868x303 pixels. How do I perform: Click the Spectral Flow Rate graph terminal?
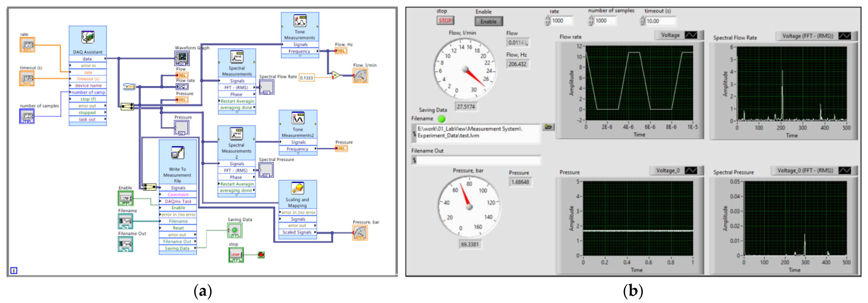tap(267, 87)
